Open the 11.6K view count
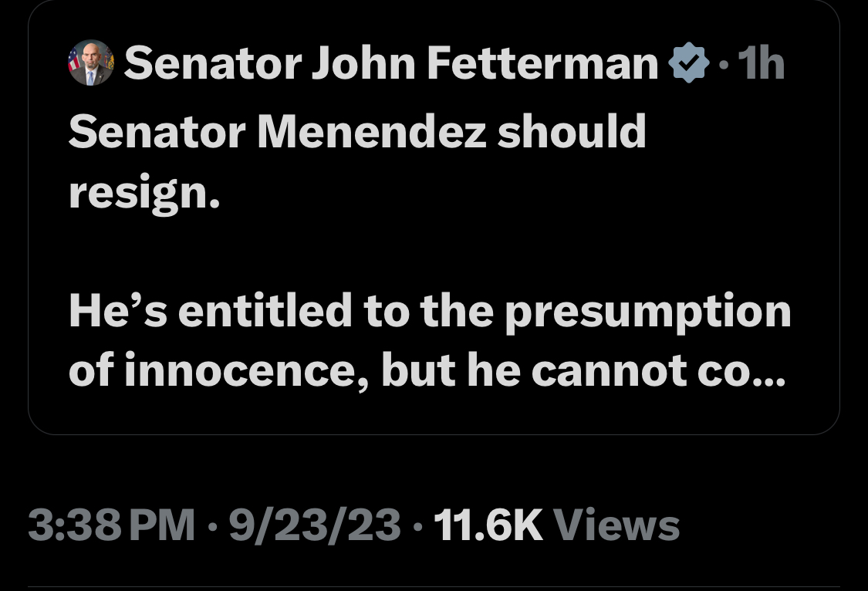The image size is (868, 591). [488, 525]
